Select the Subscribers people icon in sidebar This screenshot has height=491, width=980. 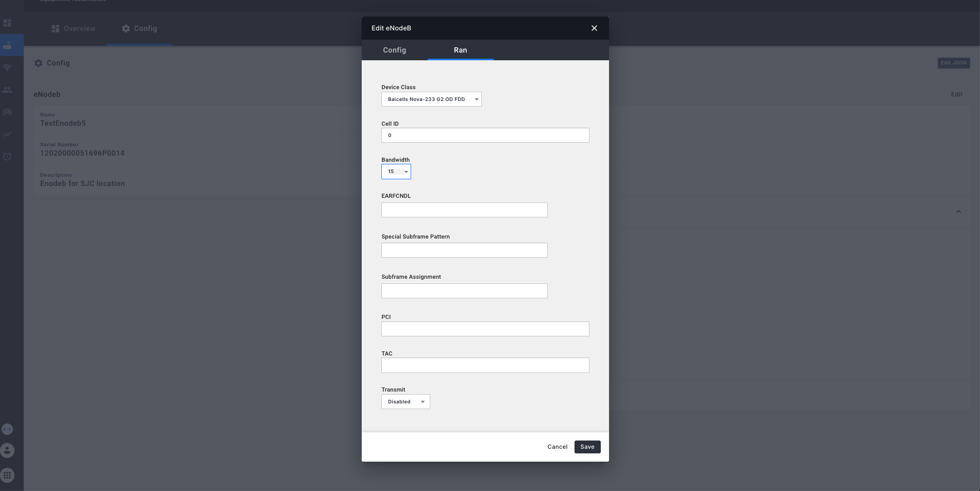coord(7,89)
